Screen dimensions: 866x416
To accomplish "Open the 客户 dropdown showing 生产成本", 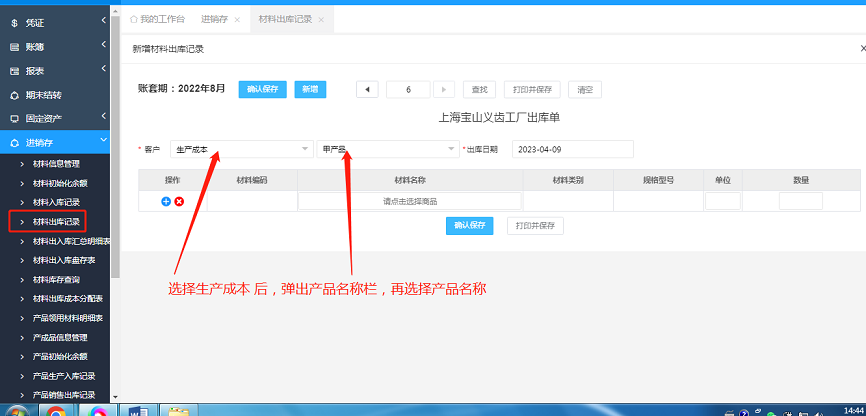I will 242,149.
